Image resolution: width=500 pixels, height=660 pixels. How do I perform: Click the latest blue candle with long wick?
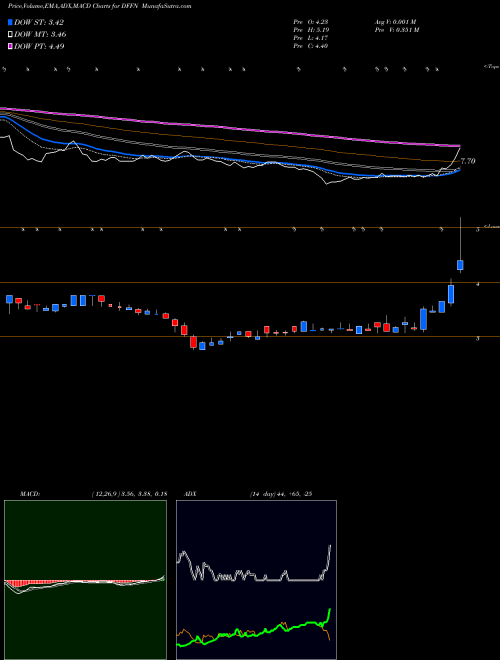pos(460,265)
